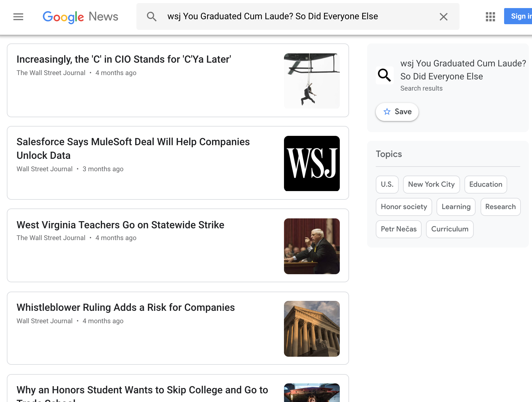
Task: Click the star icon on the Save button
Action: click(x=387, y=112)
